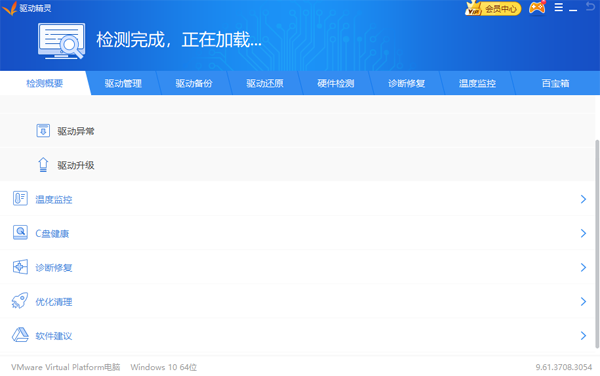600x376 pixels.
Task: Click the 驱动精灵 logo icon
Action: point(10,8)
